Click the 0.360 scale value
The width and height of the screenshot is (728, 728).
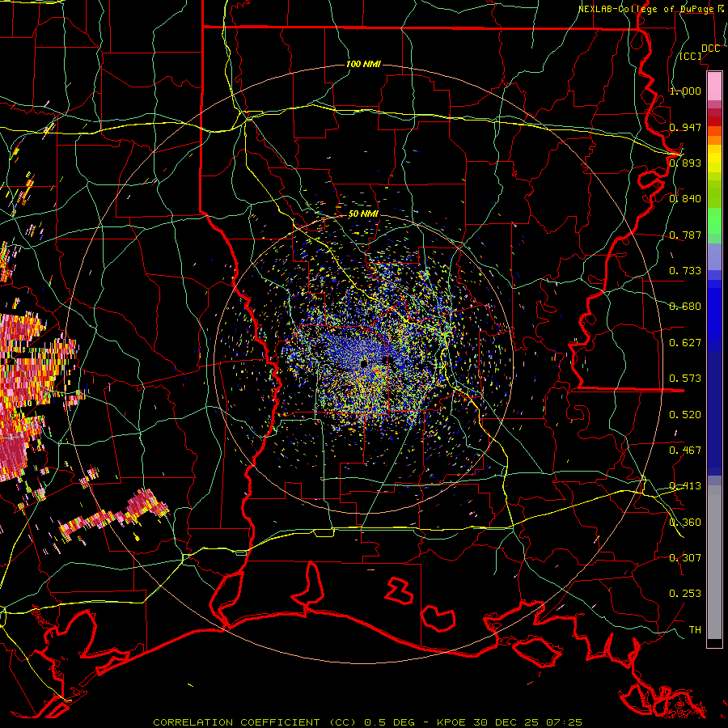(x=685, y=523)
